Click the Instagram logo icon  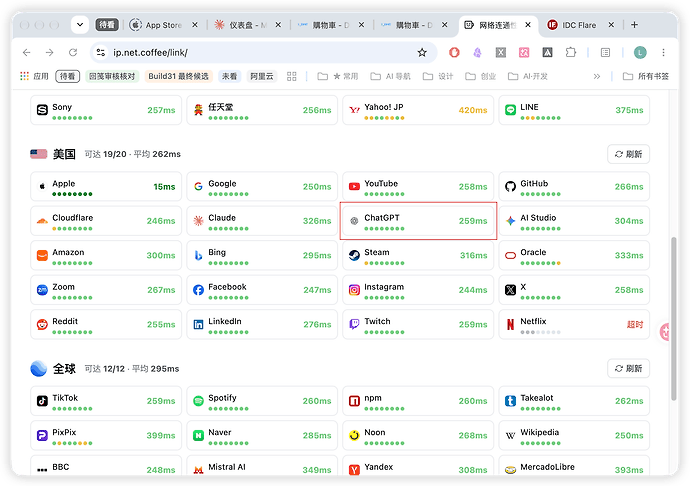click(354, 290)
